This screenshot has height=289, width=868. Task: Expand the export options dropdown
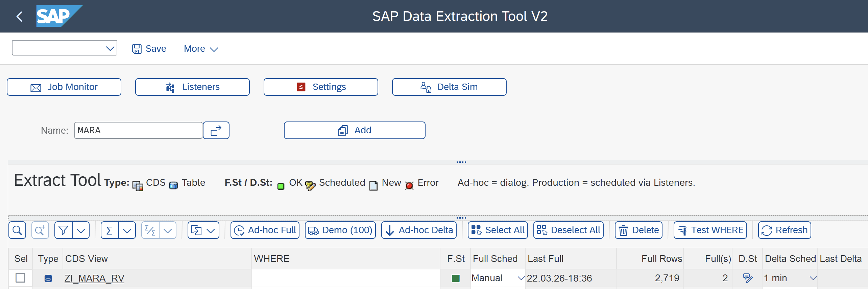211,230
